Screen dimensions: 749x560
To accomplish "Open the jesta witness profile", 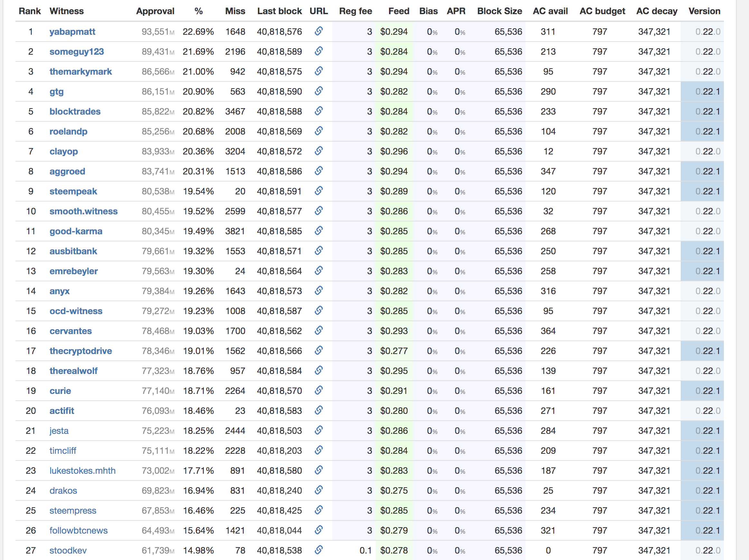I will coord(59,431).
